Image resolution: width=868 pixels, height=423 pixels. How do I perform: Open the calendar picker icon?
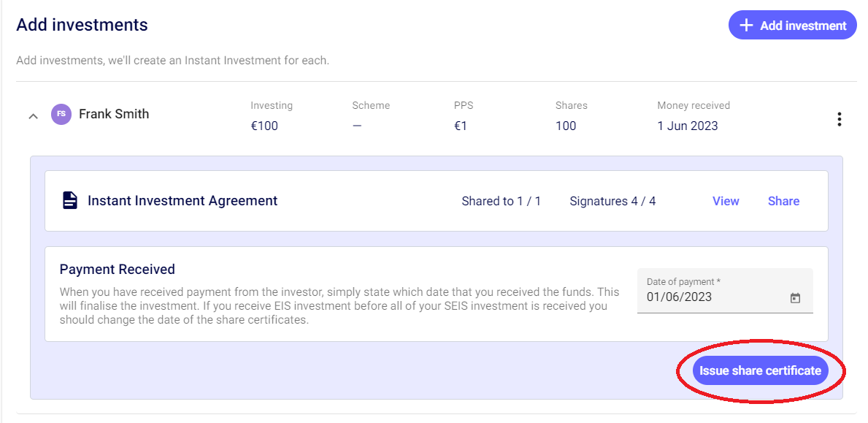point(795,298)
